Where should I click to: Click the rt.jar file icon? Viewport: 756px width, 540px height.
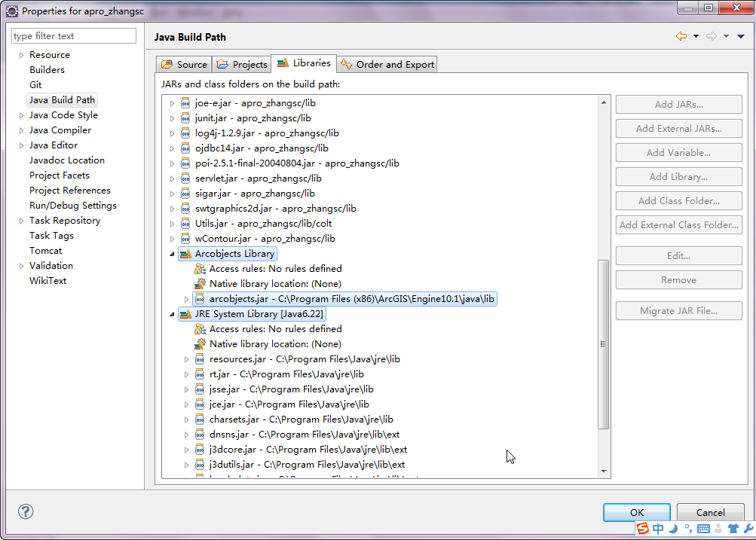200,374
